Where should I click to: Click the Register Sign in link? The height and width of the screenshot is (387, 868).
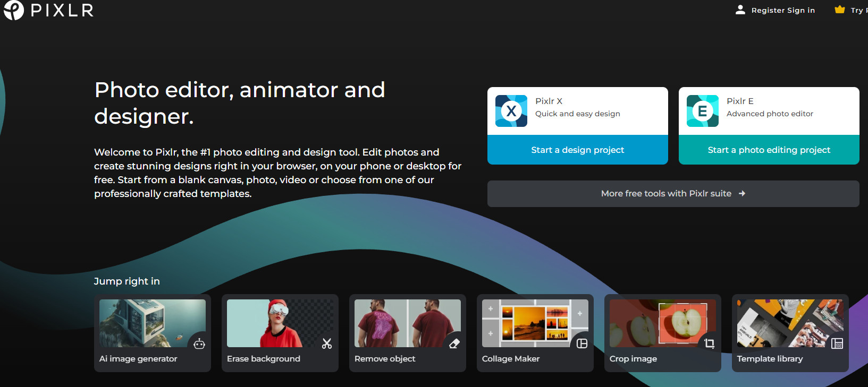tap(783, 10)
